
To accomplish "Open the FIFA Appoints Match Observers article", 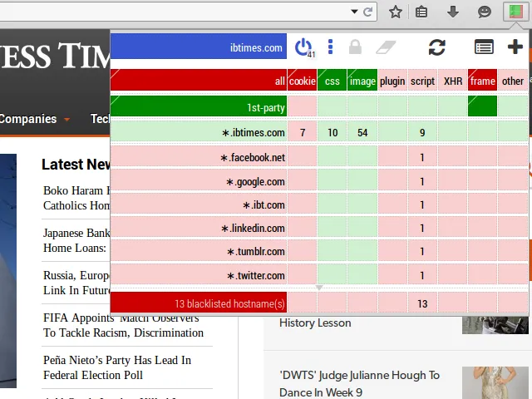I will [x=123, y=324].
